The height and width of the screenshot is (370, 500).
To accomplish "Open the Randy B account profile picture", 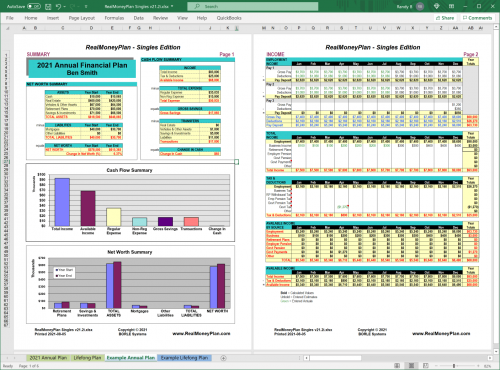I will (x=420, y=6).
